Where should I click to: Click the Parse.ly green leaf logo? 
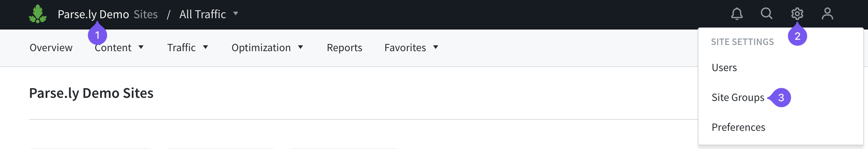tap(38, 14)
